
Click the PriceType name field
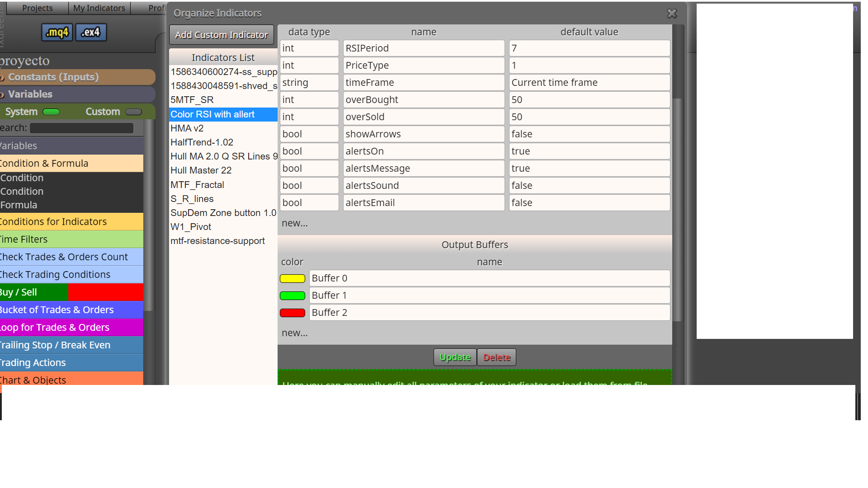click(424, 66)
